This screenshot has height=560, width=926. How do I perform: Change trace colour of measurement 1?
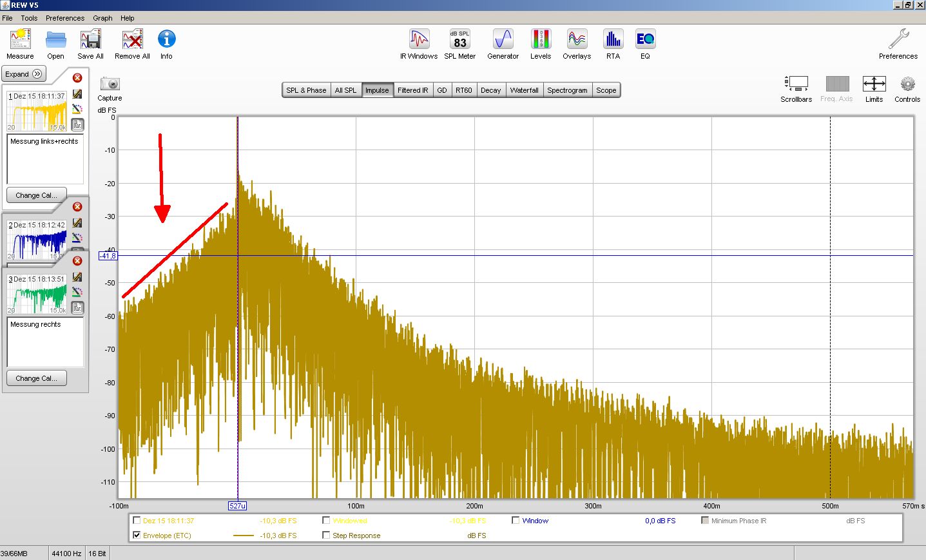coord(77,109)
